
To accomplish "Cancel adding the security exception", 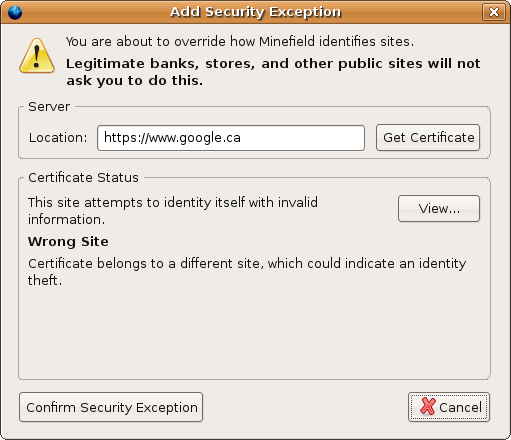I will 449,407.
